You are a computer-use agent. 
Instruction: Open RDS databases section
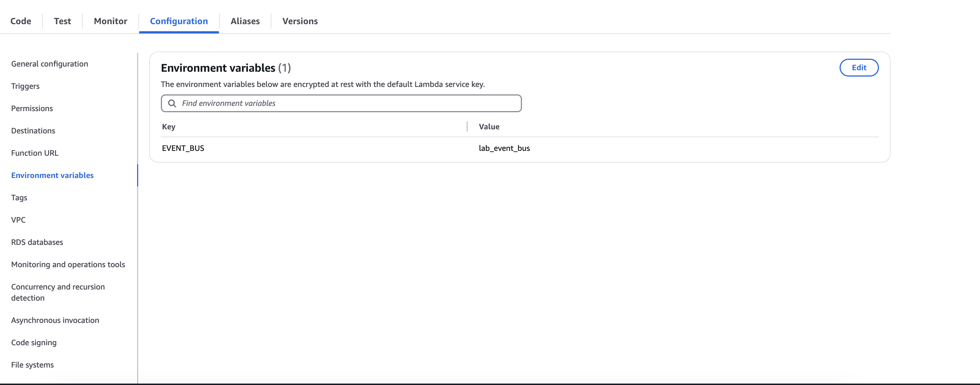(37, 242)
